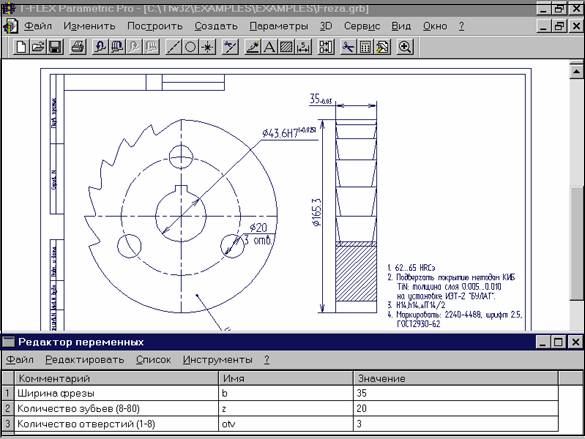Image resolution: width=585 pixels, height=439 pixels.
Task: Click the variable name cell 'b'
Action: [x=286, y=393]
